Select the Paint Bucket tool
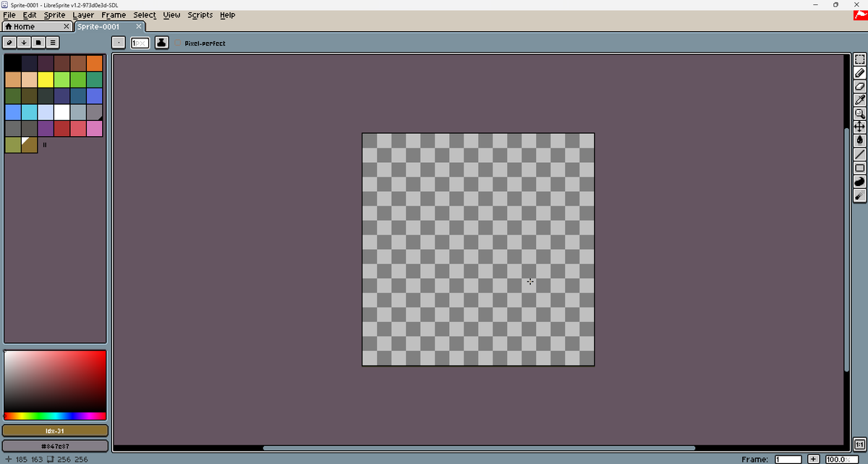This screenshot has height=464, width=868. (x=860, y=140)
